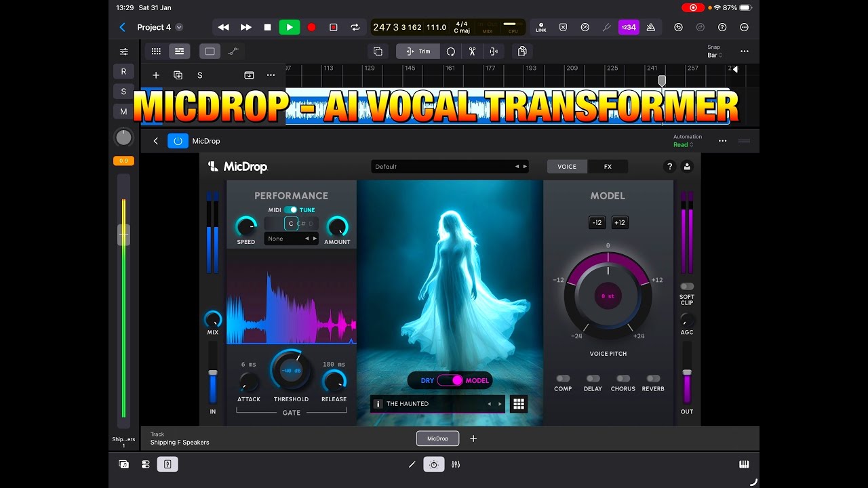Select the rectangle region view button
This screenshot has width=868, height=488.
point(210,52)
